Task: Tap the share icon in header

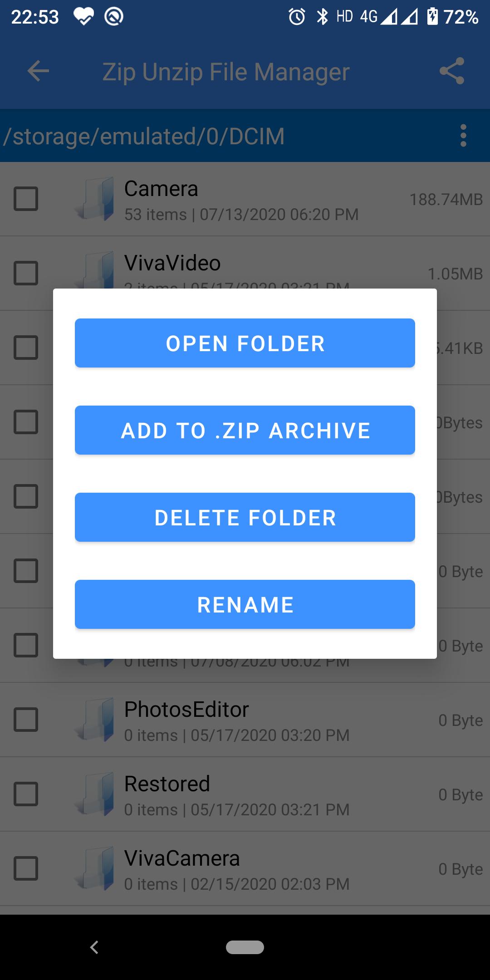Action: point(452,71)
